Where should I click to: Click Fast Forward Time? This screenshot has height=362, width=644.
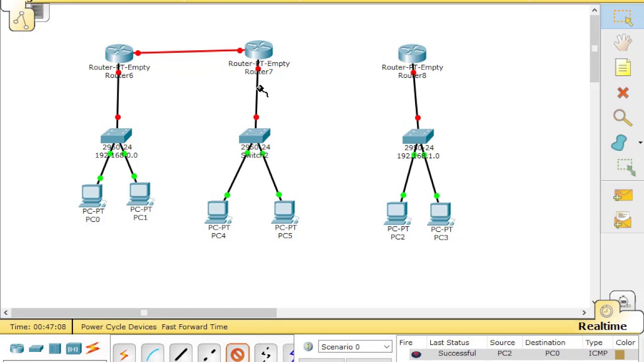click(195, 327)
